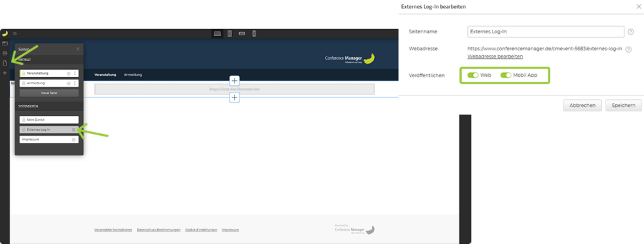Open settings gear of Veranstaltung page
Screen dimensions: 644x244
click(x=69, y=73)
